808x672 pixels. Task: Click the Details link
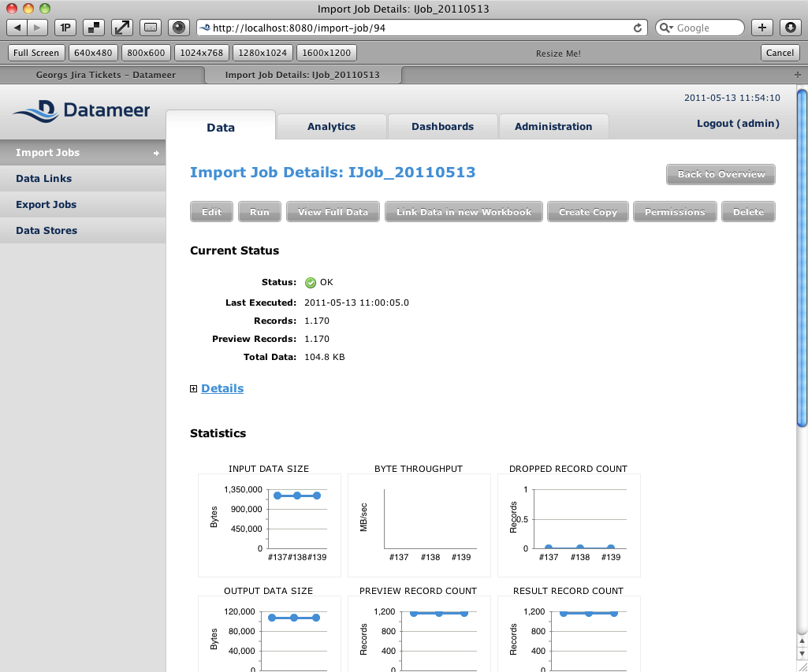[x=222, y=388]
